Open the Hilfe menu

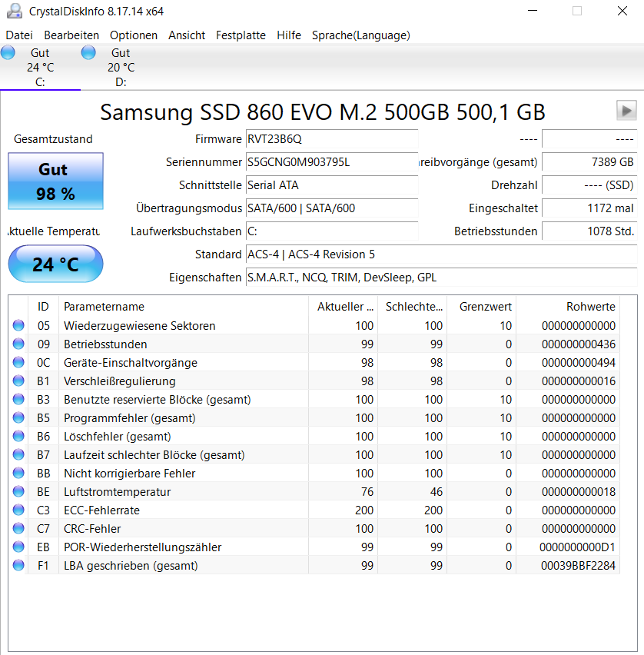[289, 35]
